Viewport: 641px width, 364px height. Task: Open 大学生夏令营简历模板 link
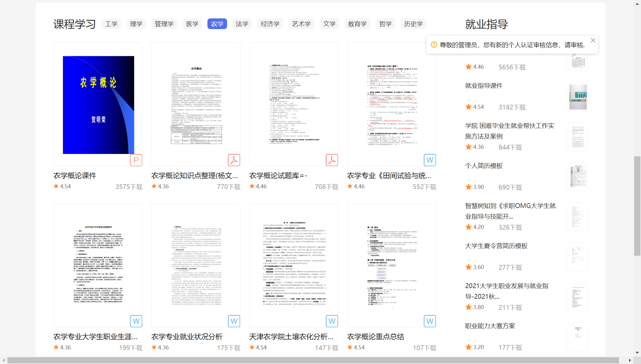[496, 246]
